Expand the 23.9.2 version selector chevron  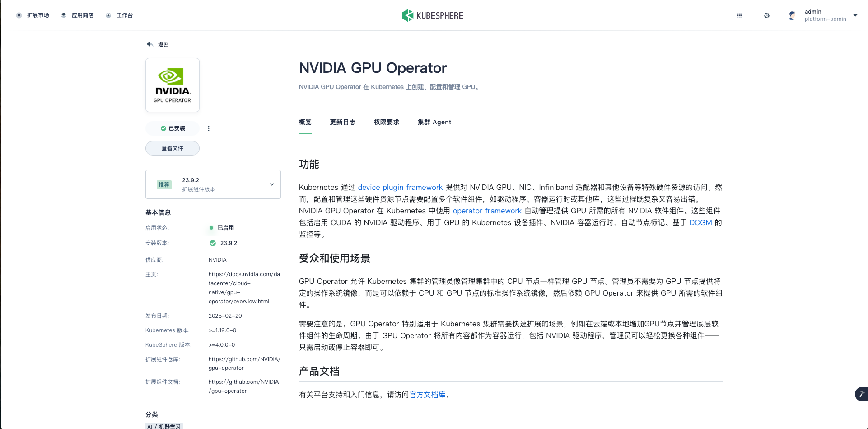point(272,184)
